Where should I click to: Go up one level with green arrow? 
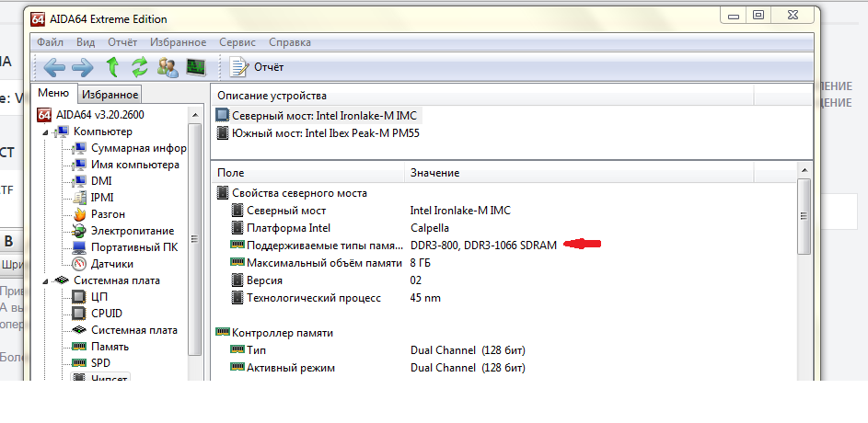pyautogui.click(x=112, y=67)
